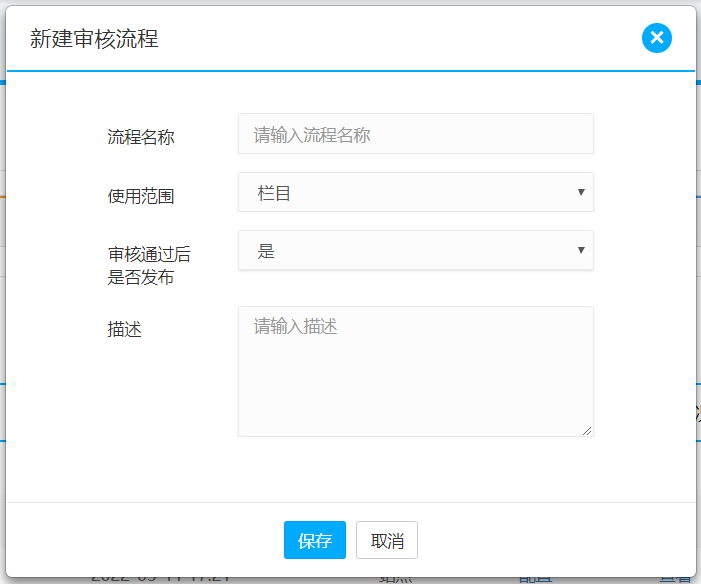701x584 pixels.
Task: Click the resize handle of 描述 textarea
Action: pos(587,430)
